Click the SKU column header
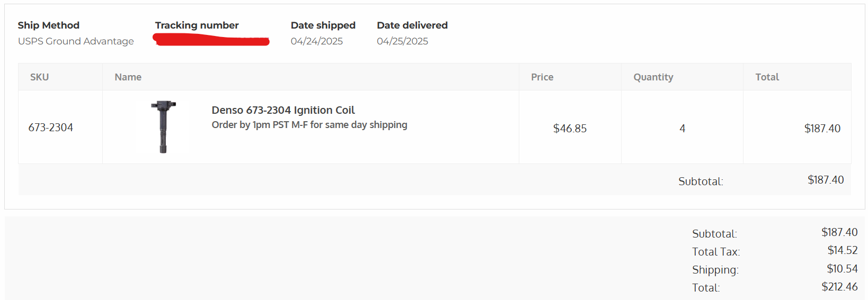This screenshot has width=868, height=300. (x=39, y=77)
